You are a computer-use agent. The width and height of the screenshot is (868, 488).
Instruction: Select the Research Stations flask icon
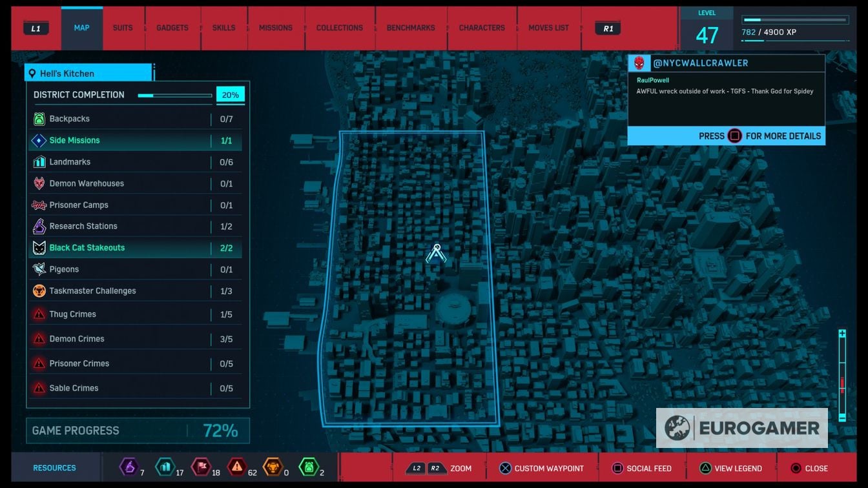(x=39, y=227)
